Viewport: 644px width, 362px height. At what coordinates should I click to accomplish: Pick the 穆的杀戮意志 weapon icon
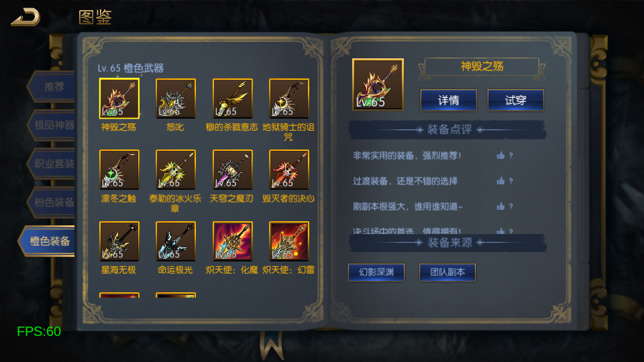tap(233, 99)
